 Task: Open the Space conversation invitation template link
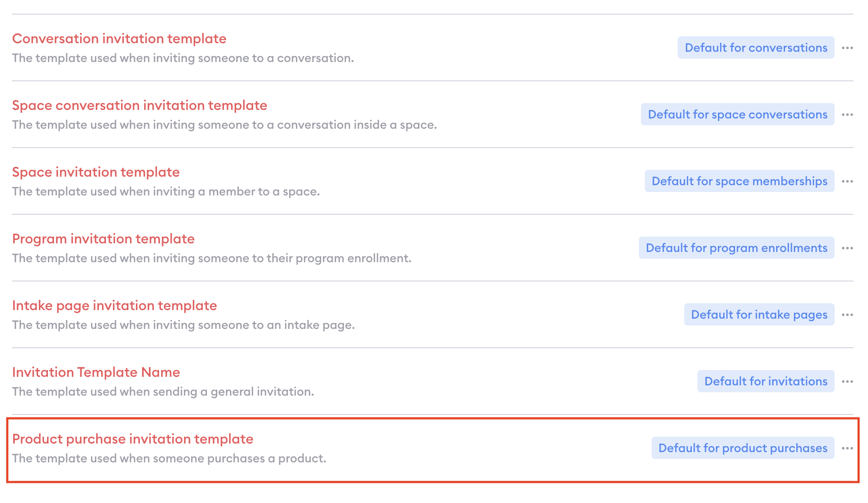[x=139, y=105]
